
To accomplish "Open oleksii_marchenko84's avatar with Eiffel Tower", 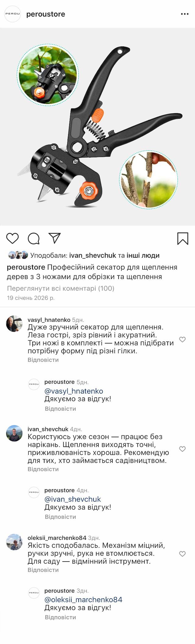I will [14, 542].
